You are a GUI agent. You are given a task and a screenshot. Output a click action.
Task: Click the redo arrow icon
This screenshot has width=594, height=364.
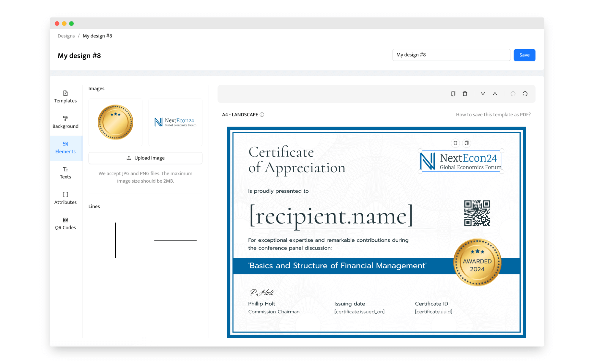coord(525,94)
